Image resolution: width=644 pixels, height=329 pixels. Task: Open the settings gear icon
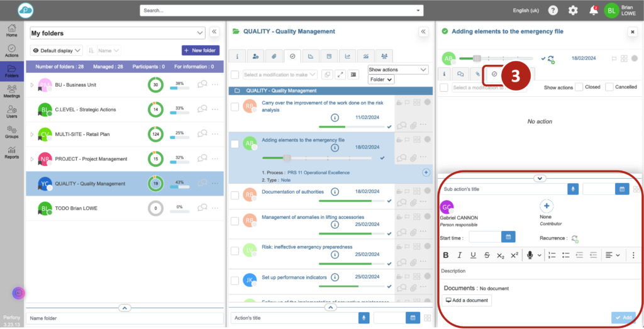coord(573,11)
